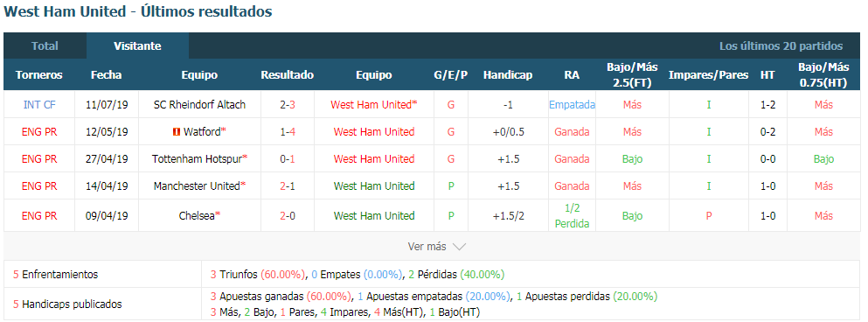Open the 0-1 Tottenham match score
The image size is (868, 322).
pos(288,159)
